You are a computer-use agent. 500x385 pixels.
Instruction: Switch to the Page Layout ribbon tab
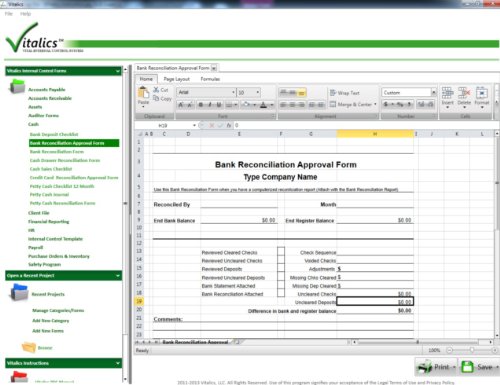click(x=176, y=79)
